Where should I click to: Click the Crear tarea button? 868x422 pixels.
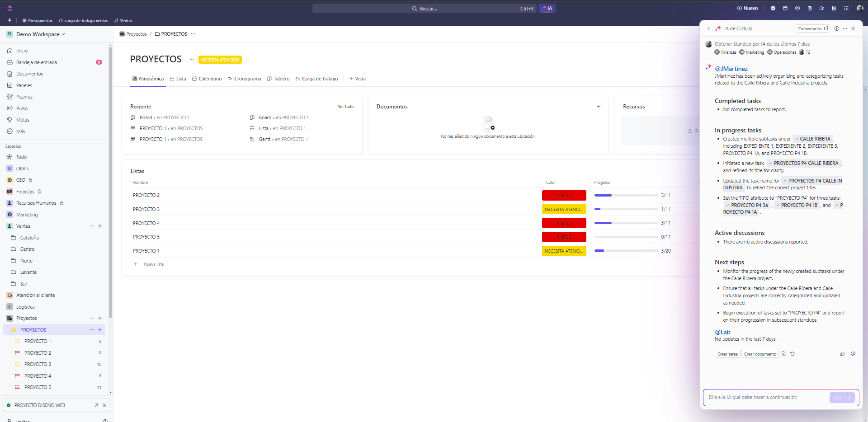(727, 354)
